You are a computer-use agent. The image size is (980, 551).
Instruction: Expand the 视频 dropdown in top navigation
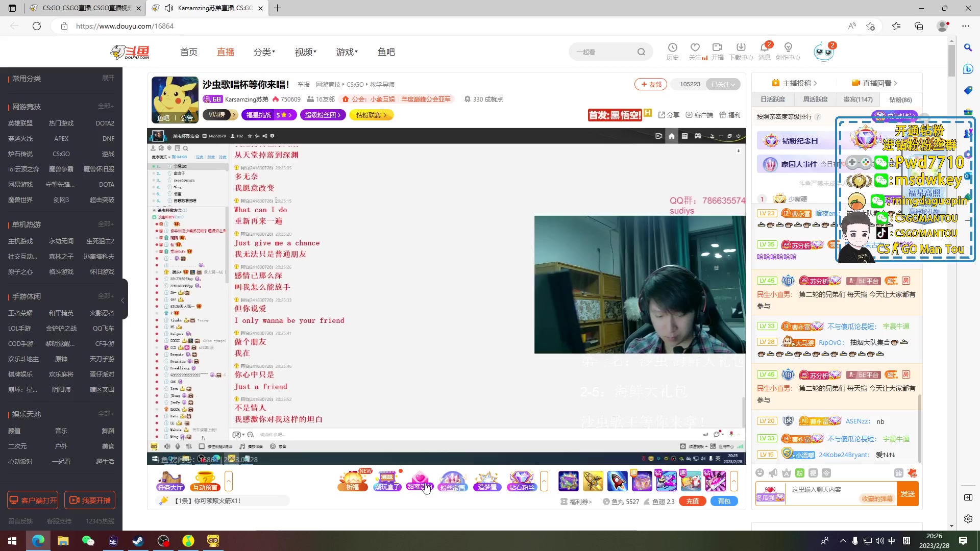(x=305, y=52)
